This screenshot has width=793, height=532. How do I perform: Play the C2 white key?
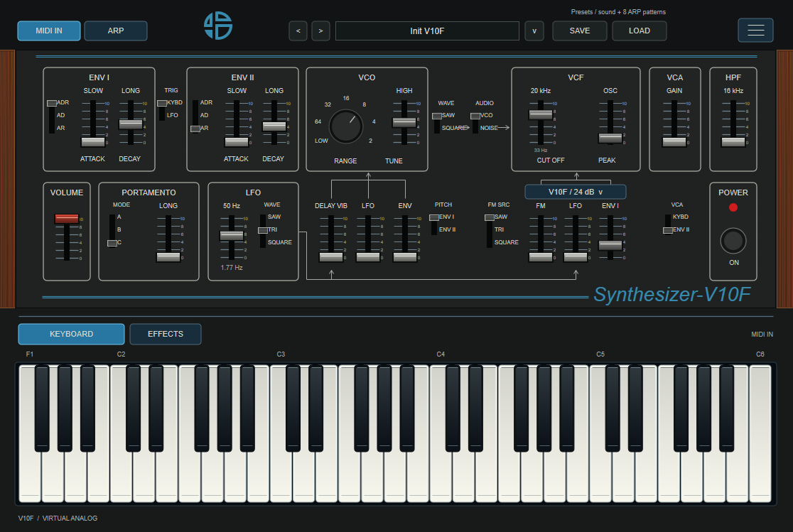121,475
